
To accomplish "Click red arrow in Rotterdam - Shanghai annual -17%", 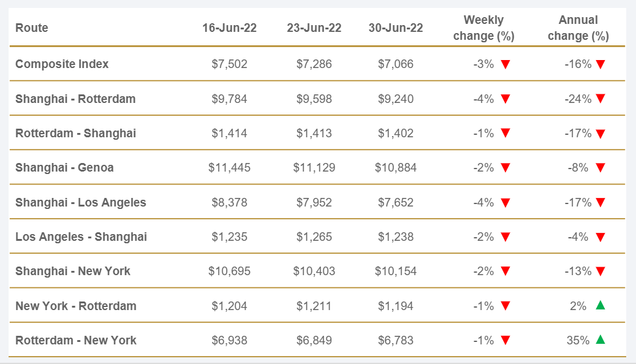I will (x=600, y=134).
